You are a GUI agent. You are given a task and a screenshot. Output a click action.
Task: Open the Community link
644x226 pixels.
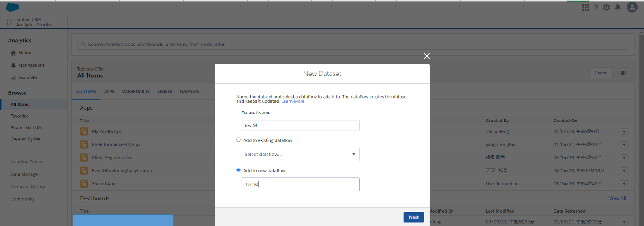[x=23, y=199]
